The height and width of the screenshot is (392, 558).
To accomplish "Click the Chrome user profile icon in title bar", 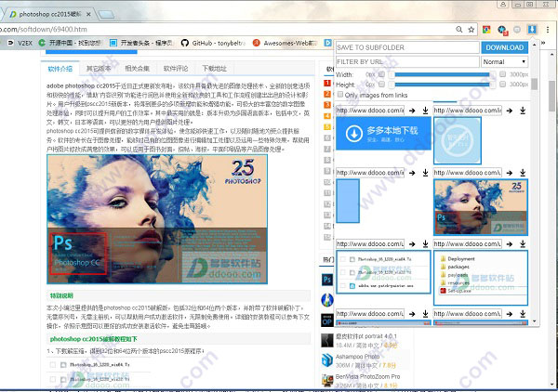I will click(x=503, y=5).
